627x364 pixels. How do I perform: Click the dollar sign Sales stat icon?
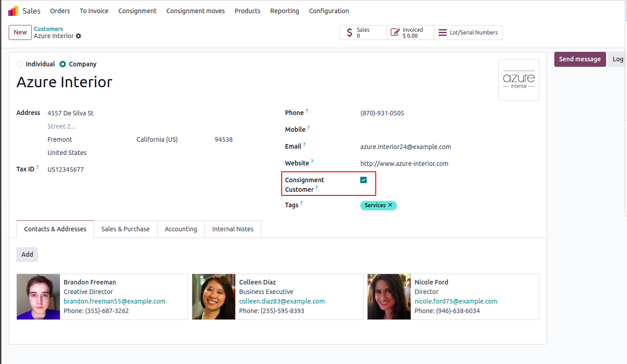tap(349, 32)
